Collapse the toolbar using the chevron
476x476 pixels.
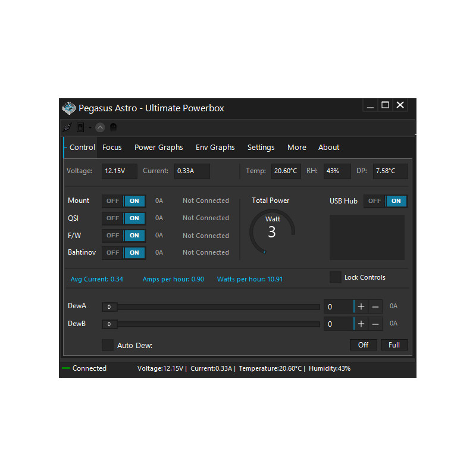100,127
